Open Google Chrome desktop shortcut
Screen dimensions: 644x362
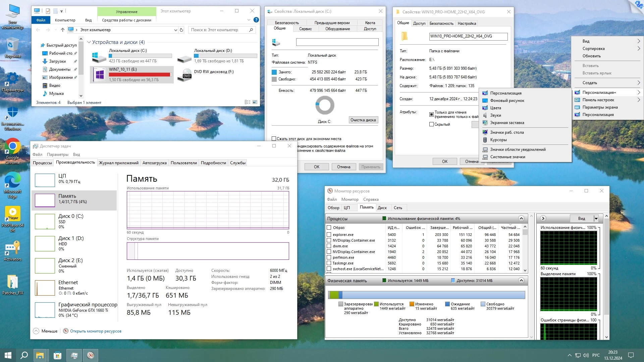(x=12, y=147)
